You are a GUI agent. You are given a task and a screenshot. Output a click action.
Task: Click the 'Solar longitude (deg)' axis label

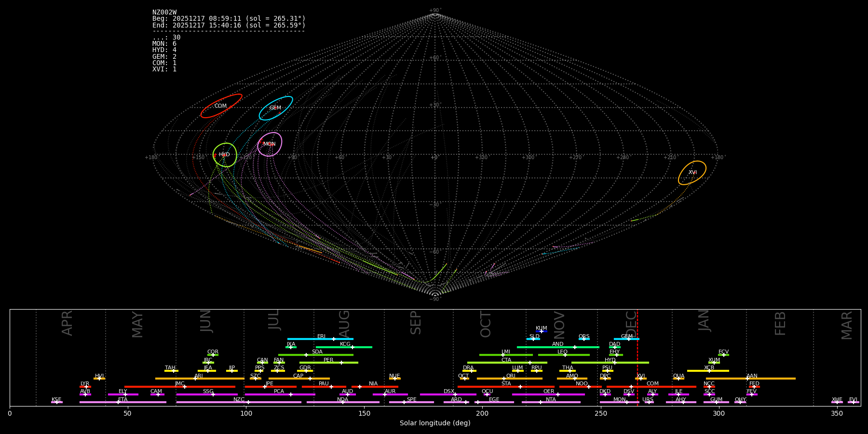coord(435,423)
